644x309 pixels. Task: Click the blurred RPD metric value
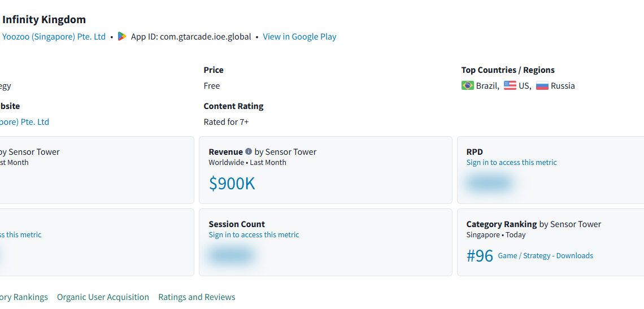tap(489, 183)
